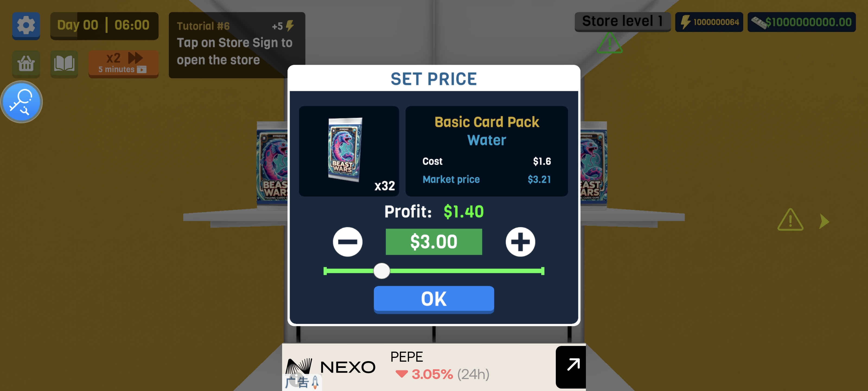Decrease the price with minus button
The image size is (868, 391).
pyautogui.click(x=347, y=242)
